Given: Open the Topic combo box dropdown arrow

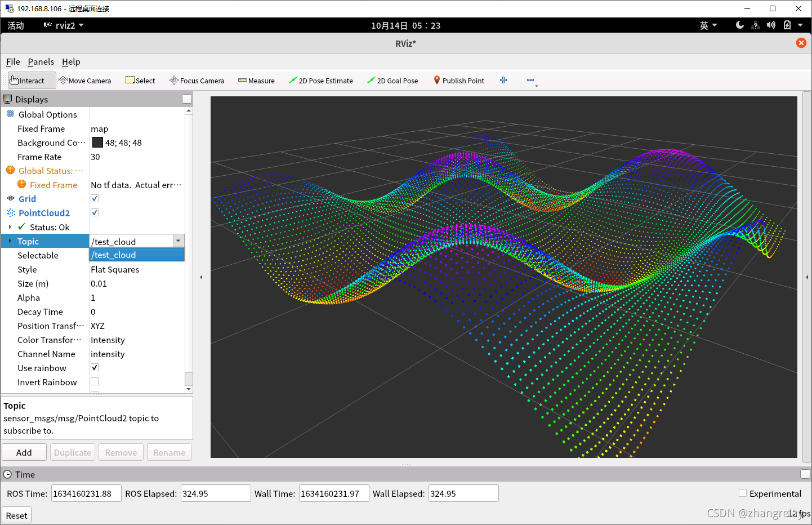Looking at the screenshot, I should tap(179, 241).
